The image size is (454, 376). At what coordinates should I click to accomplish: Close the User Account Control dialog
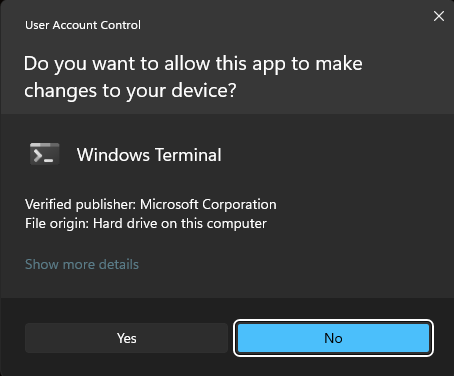(439, 16)
